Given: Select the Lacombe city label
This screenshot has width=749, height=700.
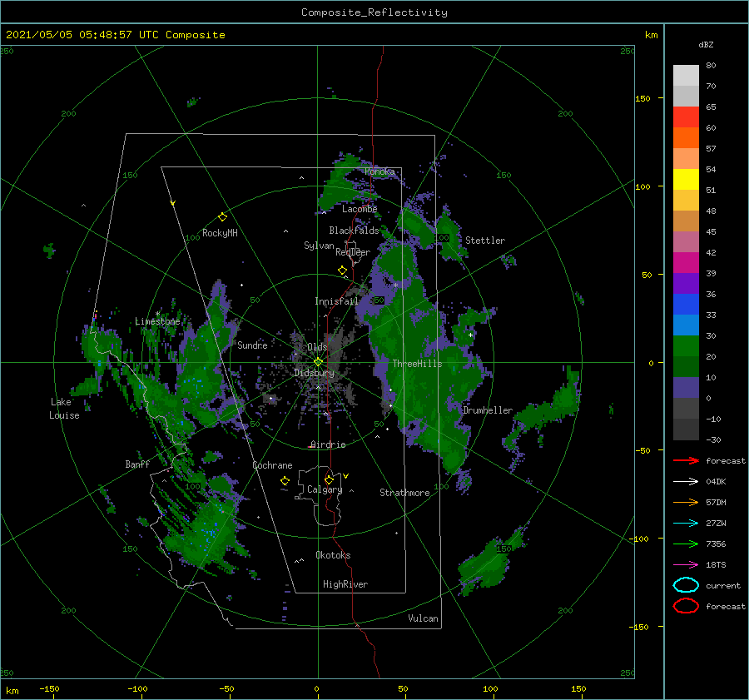Looking at the screenshot, I should [360, 209].
